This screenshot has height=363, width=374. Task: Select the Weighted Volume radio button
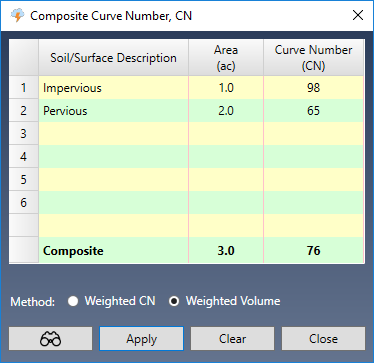[x=174, y=301]
